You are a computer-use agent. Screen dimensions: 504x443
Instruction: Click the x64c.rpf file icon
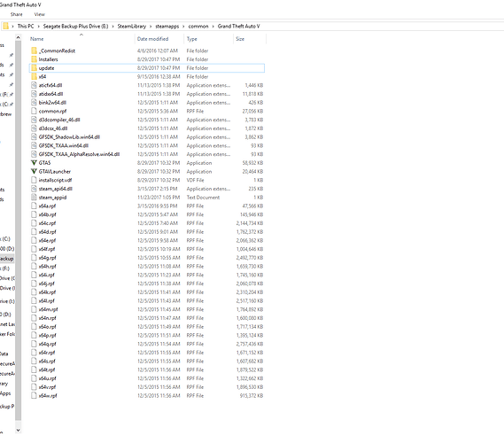click(34, 223)
